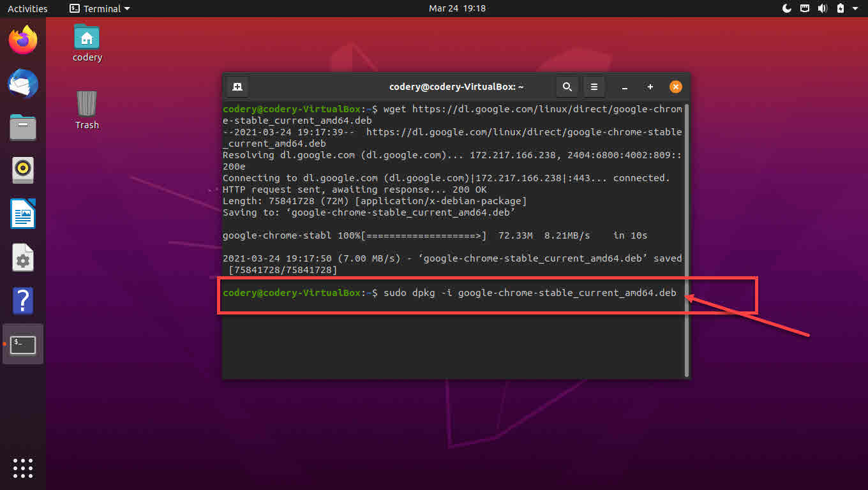Open LibreOffice Writer in the dock

tap(23, 213)
